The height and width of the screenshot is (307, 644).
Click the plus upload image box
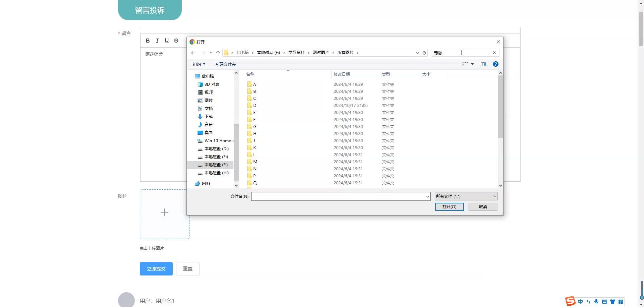click(x=165, y=214)
